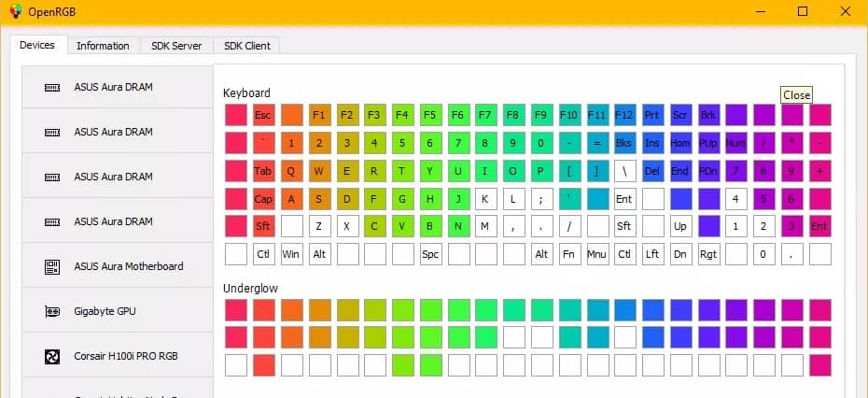Select the Num lock key LED

[736, 142]
